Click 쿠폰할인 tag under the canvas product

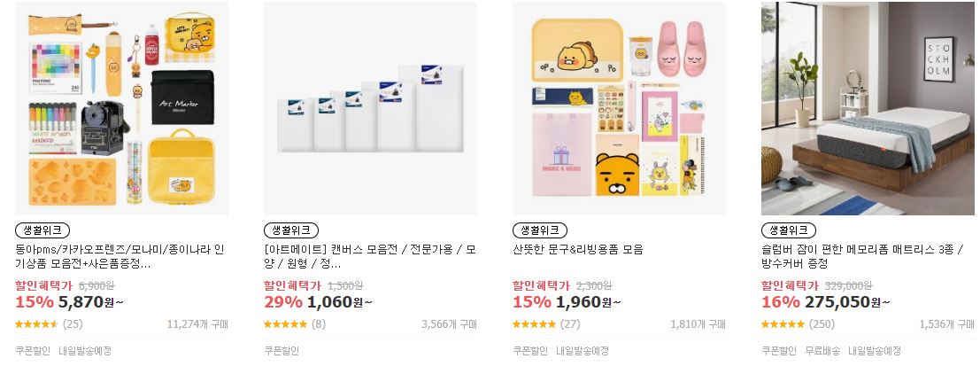[x=282, y=351]
